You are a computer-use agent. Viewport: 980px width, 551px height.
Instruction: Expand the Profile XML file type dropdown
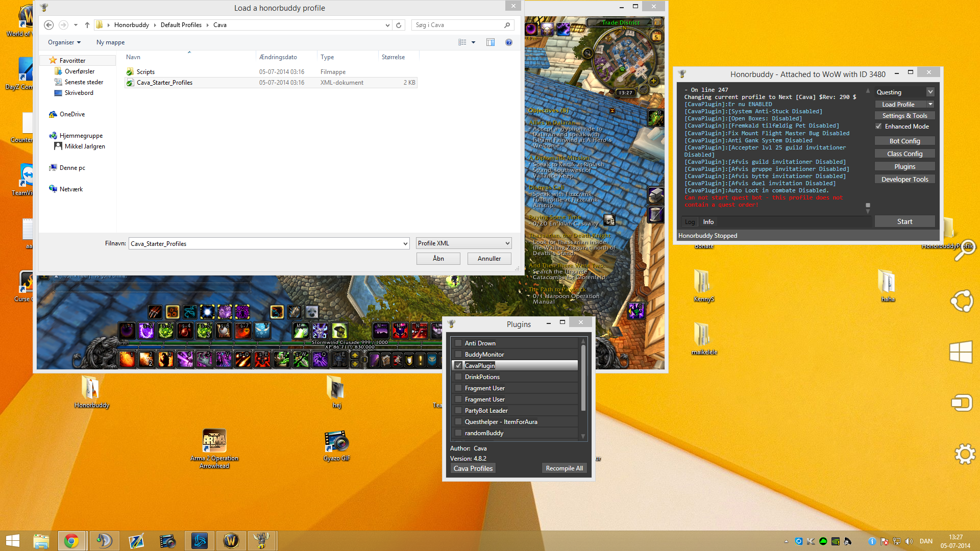tap(507, 243)
